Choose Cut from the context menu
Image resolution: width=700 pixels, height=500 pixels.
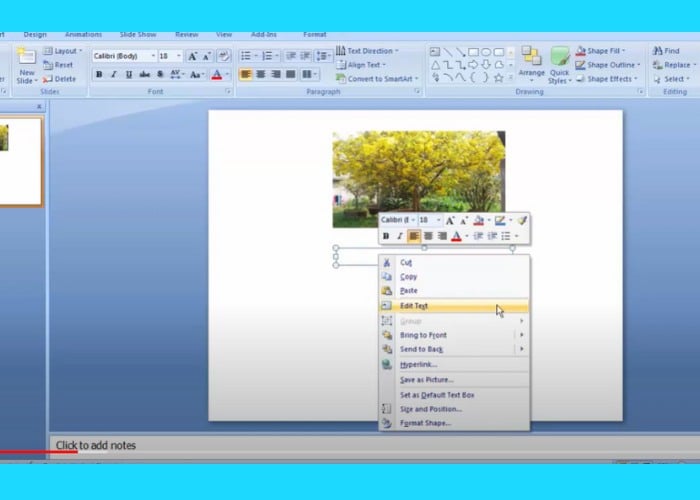point(454,262)
